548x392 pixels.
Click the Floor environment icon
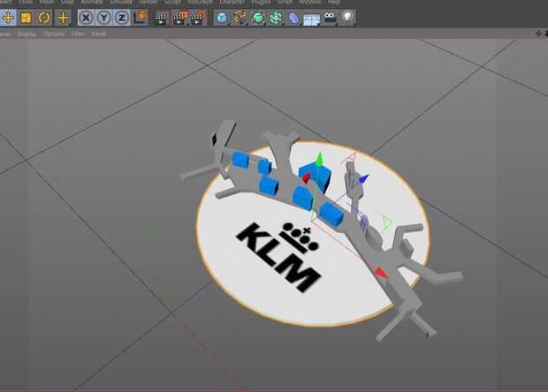[x=311, y=19]
